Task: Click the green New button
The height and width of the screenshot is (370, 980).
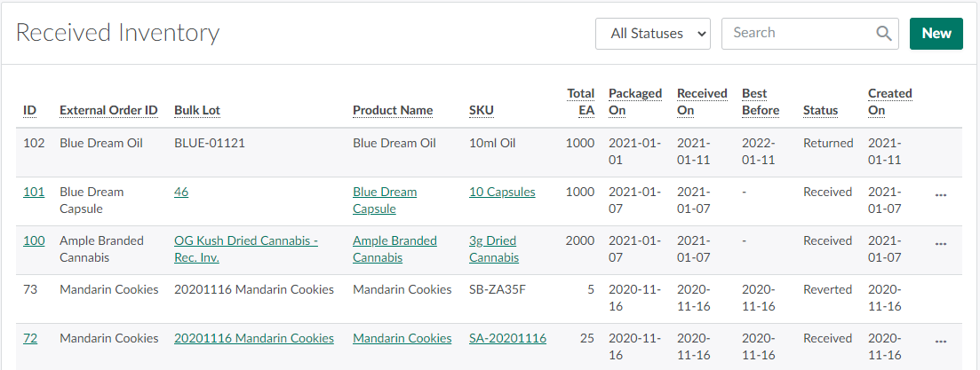Action: [x=936, y=34]
